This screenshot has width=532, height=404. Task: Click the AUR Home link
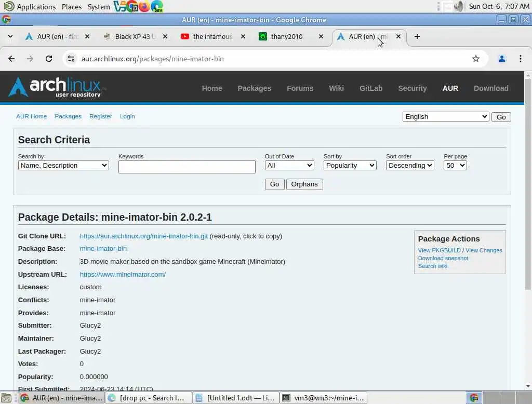click(31, 116)
